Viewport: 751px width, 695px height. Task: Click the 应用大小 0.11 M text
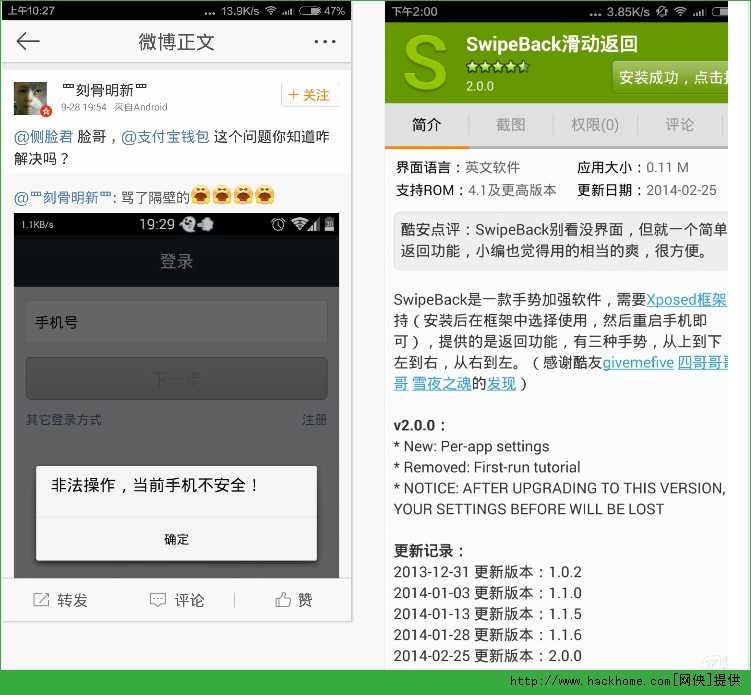coord(633,167)
